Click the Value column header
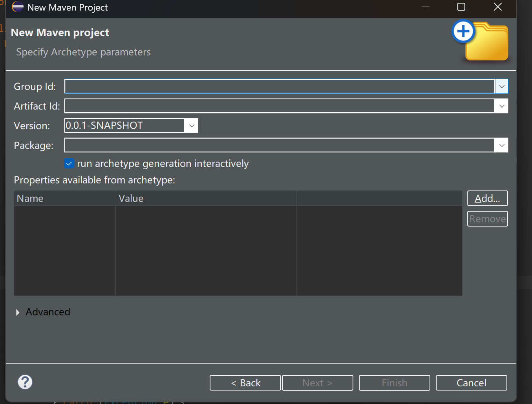Viewport: 532px width, 404px height. [x=206, y=198]
